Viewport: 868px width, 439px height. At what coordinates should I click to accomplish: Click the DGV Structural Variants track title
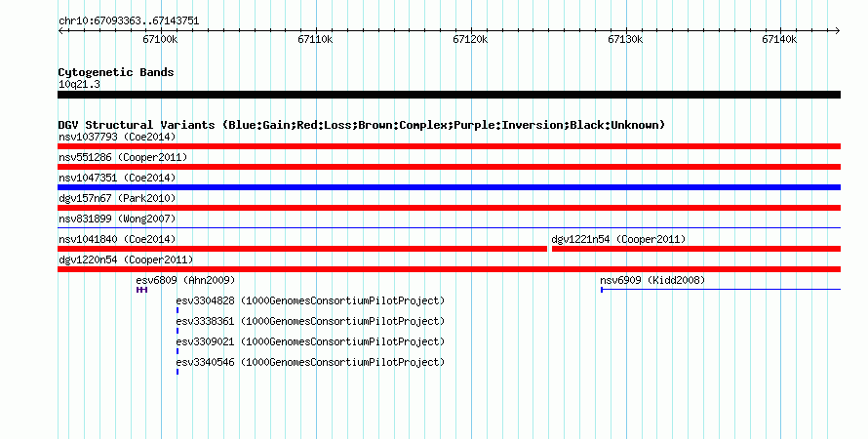pyautogui.click(x=362, y=125)
